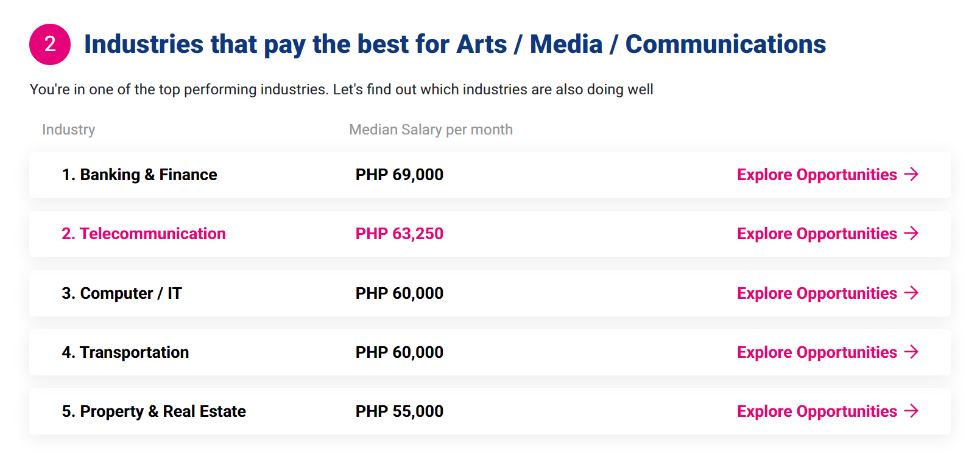Viewport: 980px width, 457px height.
Task: Select the Property & Real Estate industry name
Action: click(154, 411)
